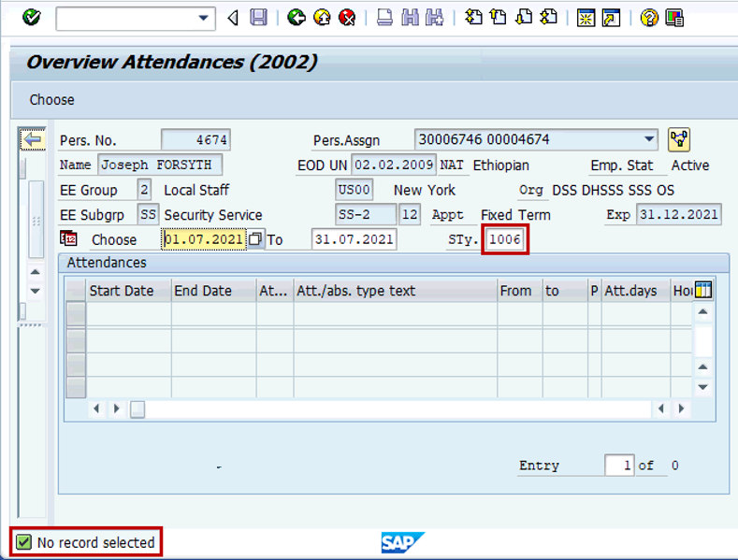Click the SS-2 grade field
738x560 pixels.
[x=366, y=215]
